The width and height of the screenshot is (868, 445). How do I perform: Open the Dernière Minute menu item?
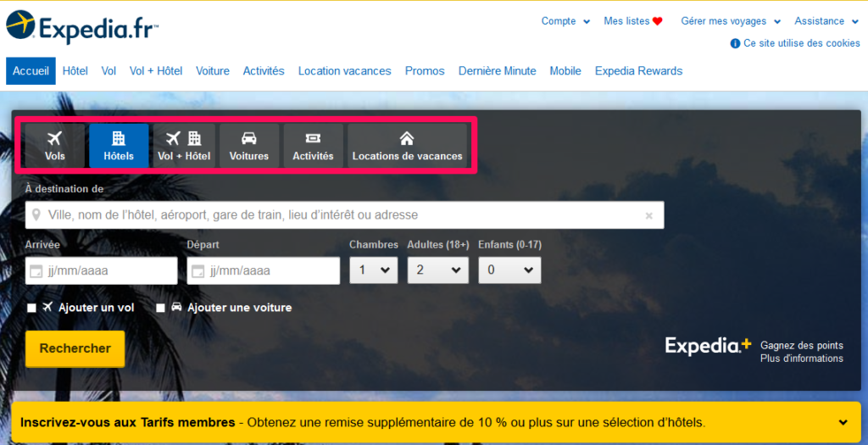pos(497,71)
